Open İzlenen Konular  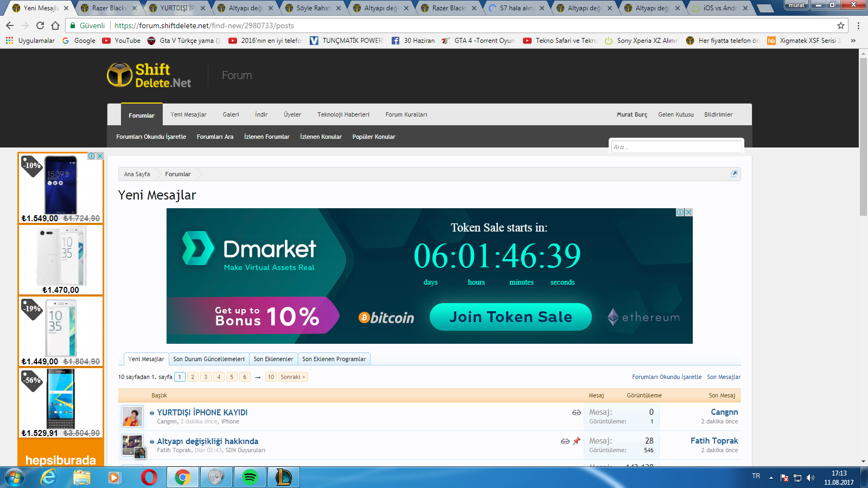(x=321, y=137)
